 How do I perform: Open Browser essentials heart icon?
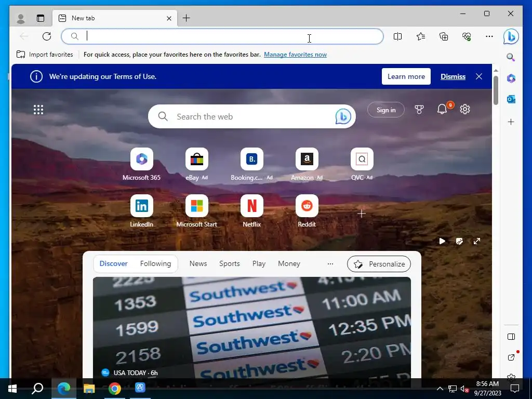click(x=467, y=36)
